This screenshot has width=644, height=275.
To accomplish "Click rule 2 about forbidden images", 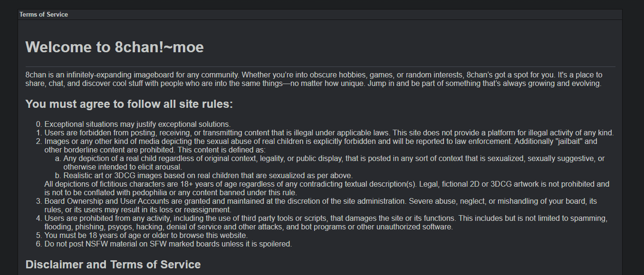I will (x=321, y=145).
